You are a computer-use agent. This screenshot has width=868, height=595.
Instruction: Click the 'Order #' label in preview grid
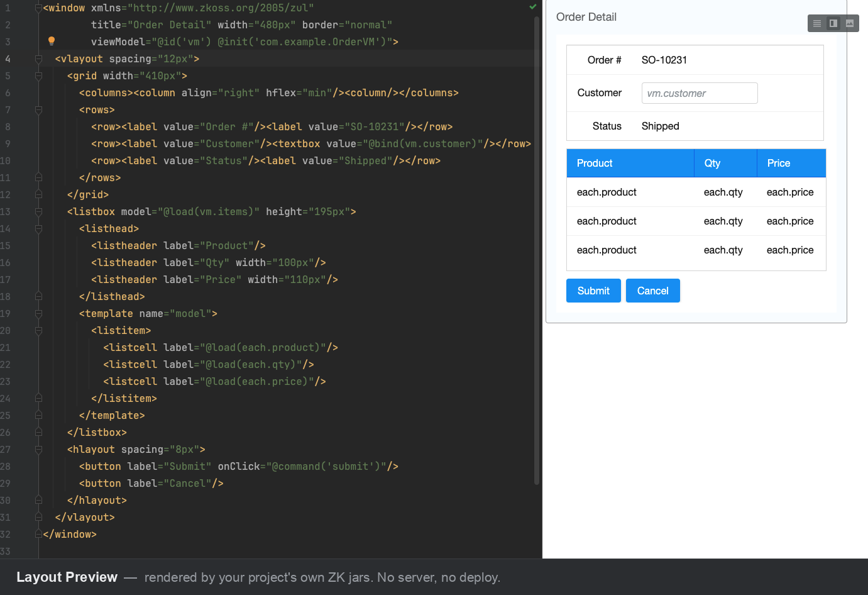605,60
